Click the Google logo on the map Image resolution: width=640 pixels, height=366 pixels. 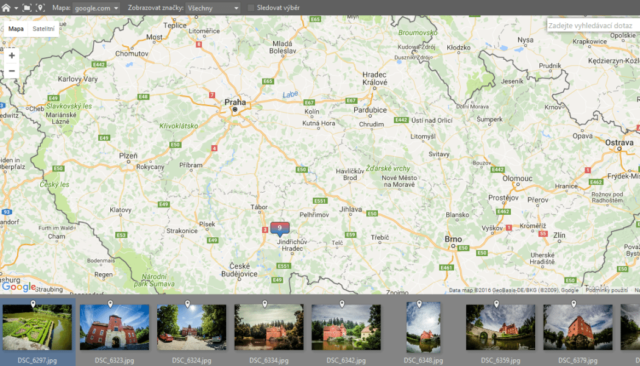tap(19, 287)
